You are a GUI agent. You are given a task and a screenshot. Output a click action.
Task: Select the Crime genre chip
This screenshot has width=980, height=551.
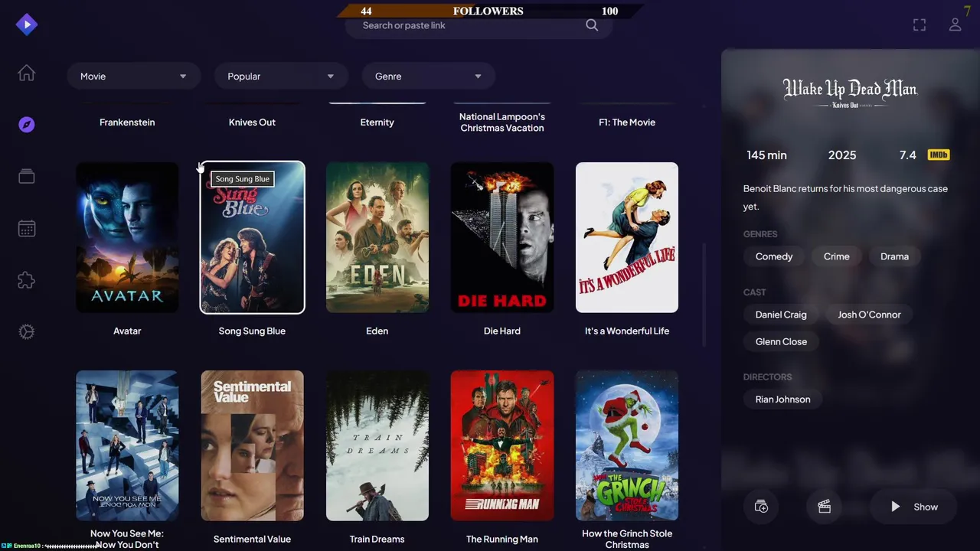[837, 256]
